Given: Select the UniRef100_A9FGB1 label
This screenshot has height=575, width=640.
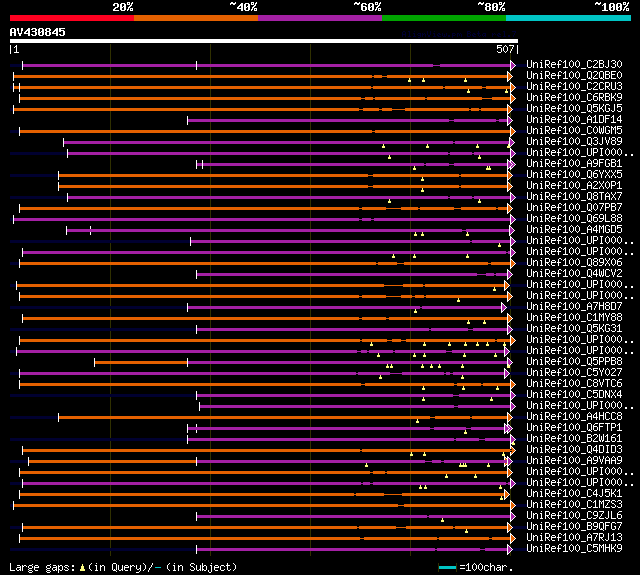Looking at the screenshot, I should [574, 164].
